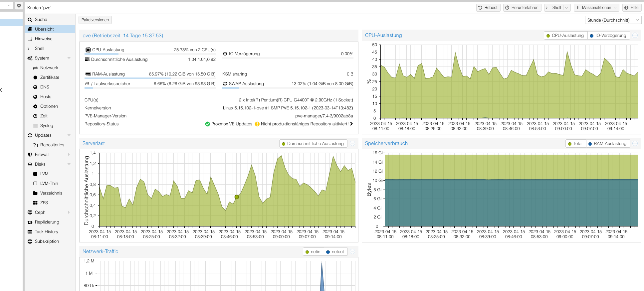This screenshot has height=291, width=644.
Task: Select Replizierung in the side menu
Action: 50,222
